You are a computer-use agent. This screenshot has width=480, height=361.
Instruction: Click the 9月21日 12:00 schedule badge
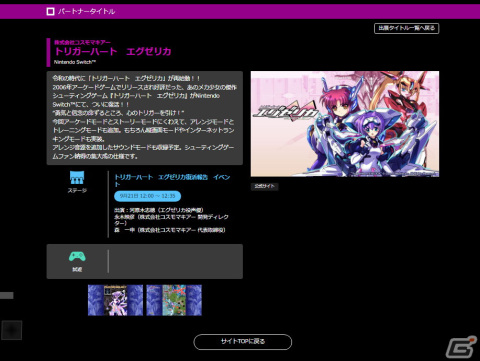pyautogui.click(x=147, y=196)
